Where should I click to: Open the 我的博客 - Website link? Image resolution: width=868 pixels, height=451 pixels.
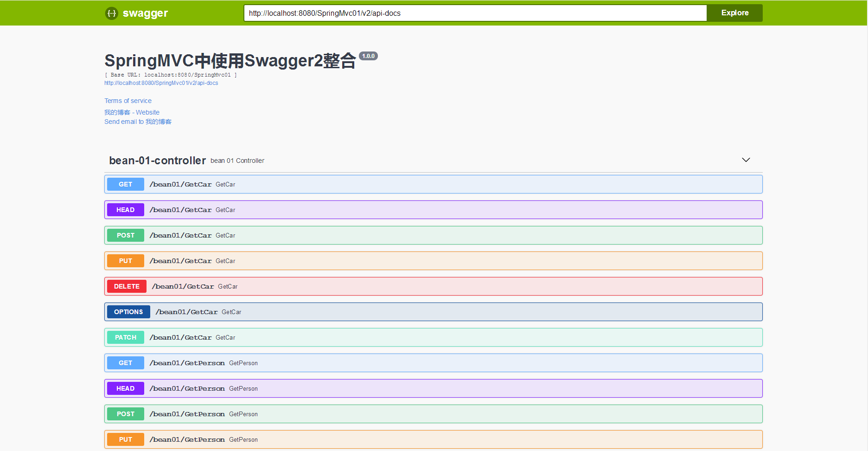(132, 112)
